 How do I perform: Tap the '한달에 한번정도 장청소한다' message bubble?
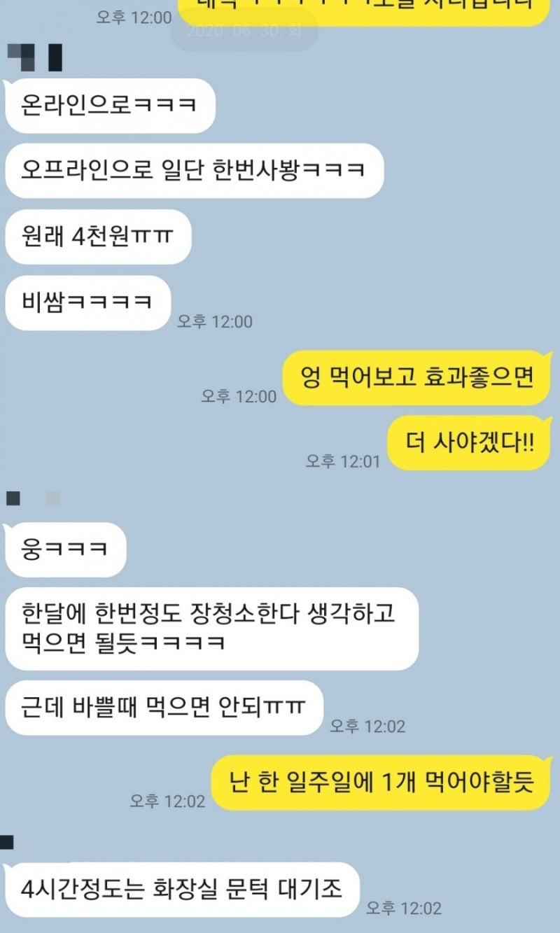(x=211, y=629)
